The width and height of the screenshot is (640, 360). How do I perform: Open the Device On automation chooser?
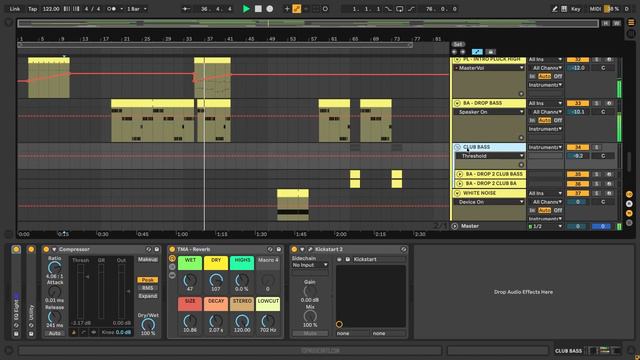(x=489, y=202)
